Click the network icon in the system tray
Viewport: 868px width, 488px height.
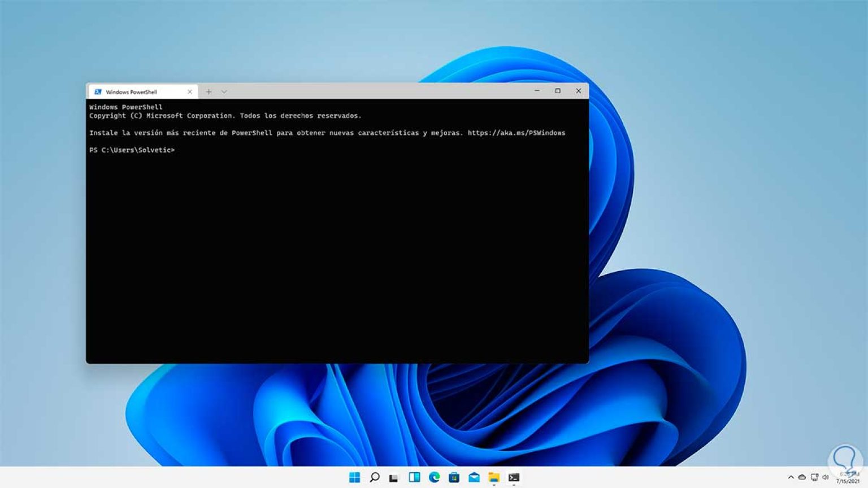pos(814,476)
